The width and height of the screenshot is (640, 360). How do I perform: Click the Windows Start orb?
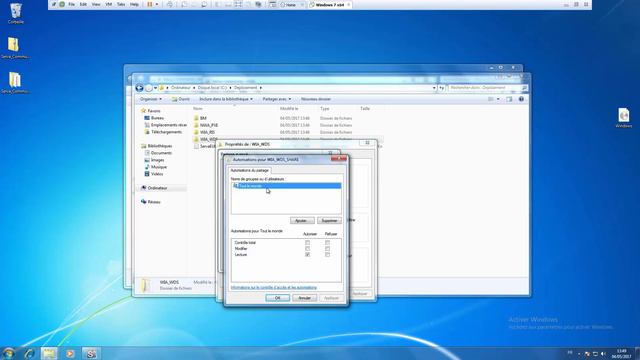coord(8,353)
